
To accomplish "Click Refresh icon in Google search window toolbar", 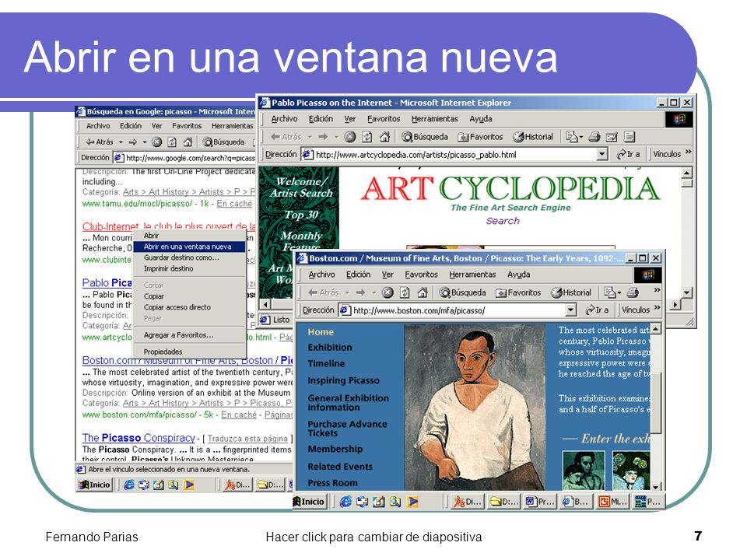I will (172, 142).
